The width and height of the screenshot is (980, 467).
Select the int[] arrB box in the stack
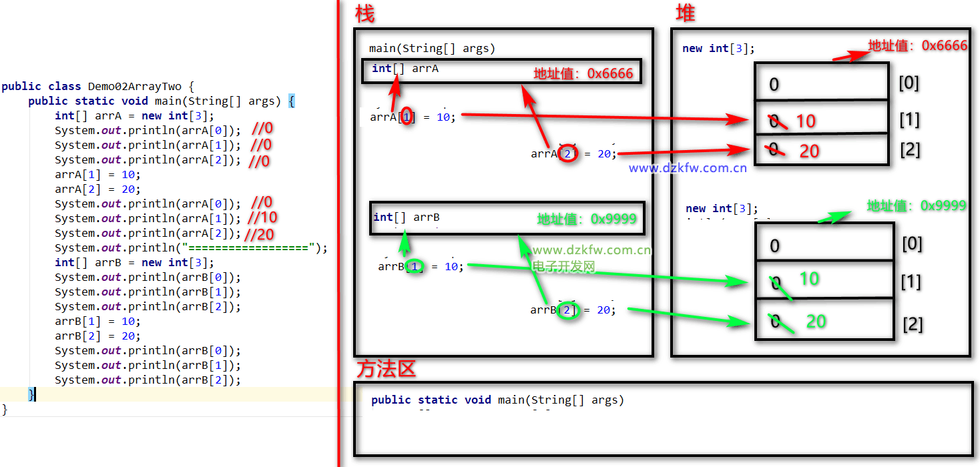point(507,218)
